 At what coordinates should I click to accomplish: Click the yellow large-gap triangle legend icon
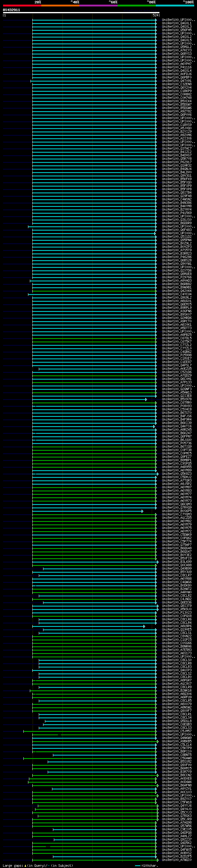point(25,865)
